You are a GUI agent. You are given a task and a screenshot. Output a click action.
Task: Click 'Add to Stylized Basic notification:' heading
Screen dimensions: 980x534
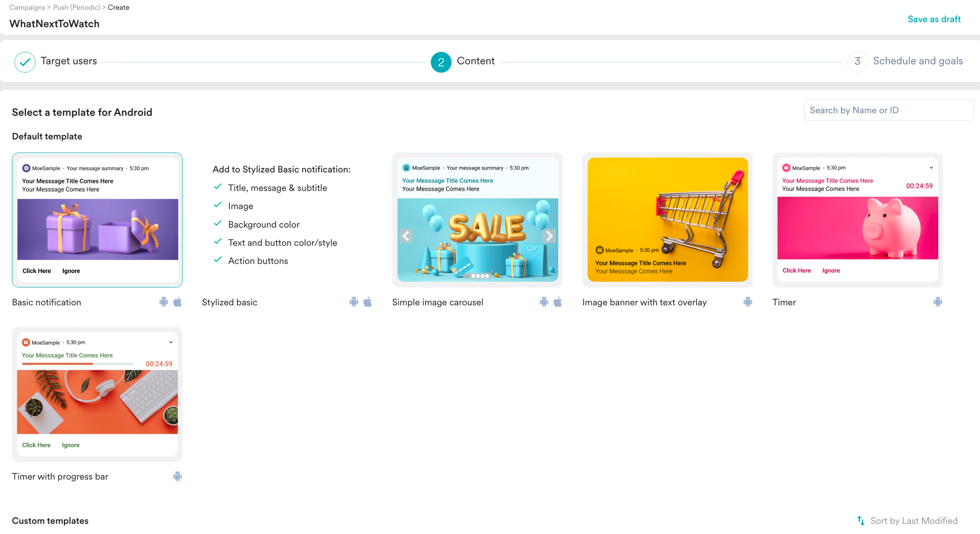coord(281,169)
